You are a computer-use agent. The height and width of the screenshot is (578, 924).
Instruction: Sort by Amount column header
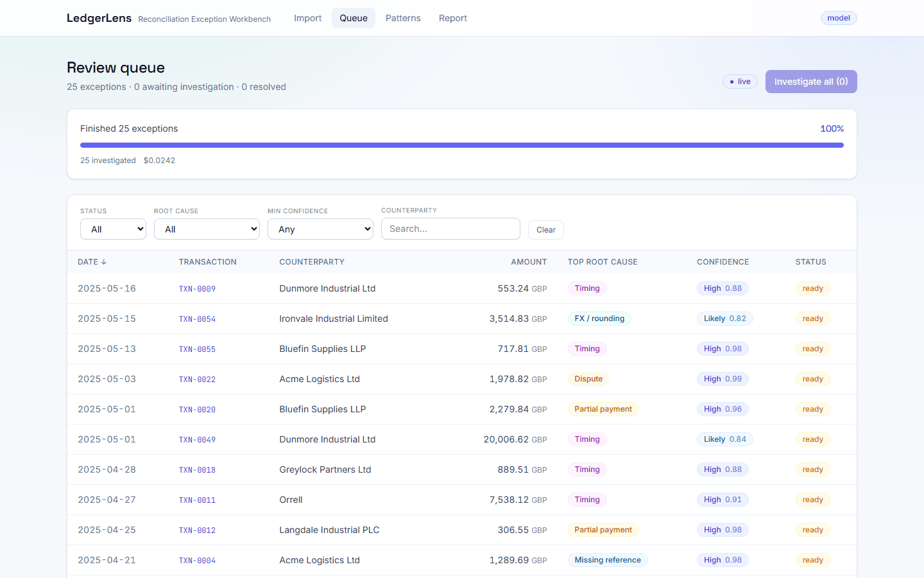529,262
